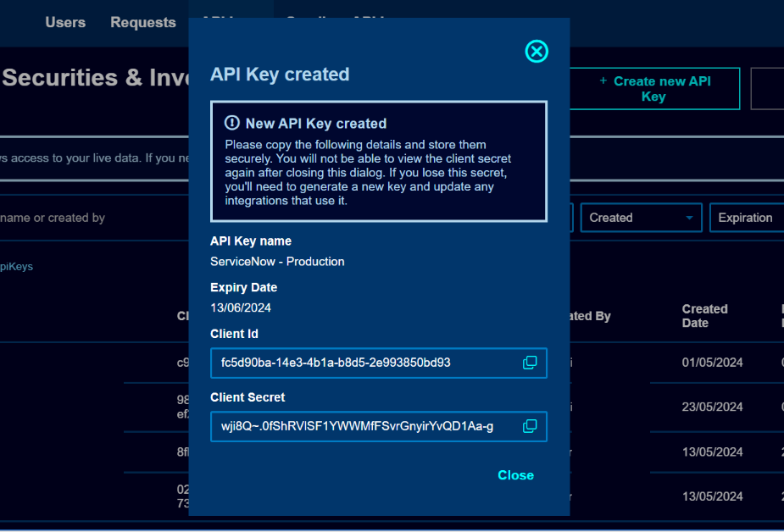Copy the Client Id value
Image resolution: width=784 pixels, height=532 pixels.
tap(530, 363)
